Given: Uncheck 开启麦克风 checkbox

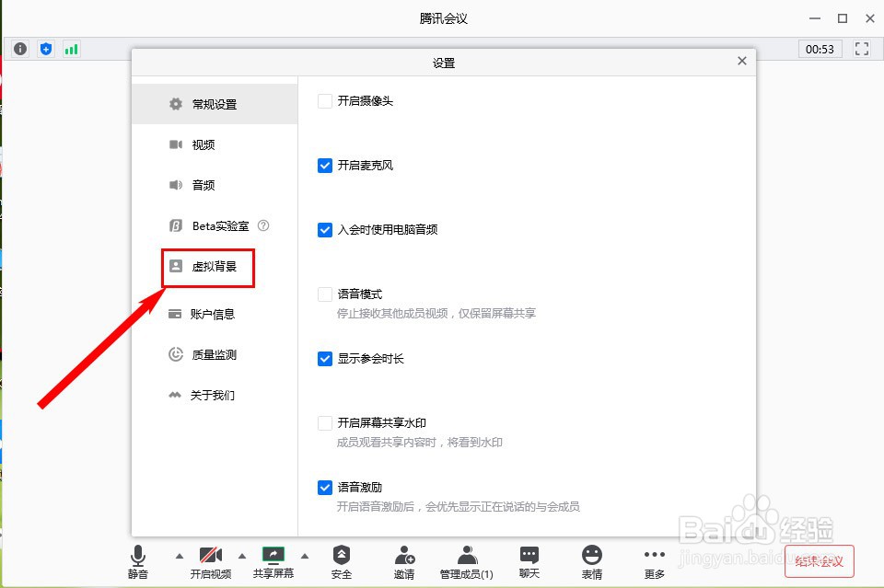Looking at the screenshot, I should tap(325, 166).
